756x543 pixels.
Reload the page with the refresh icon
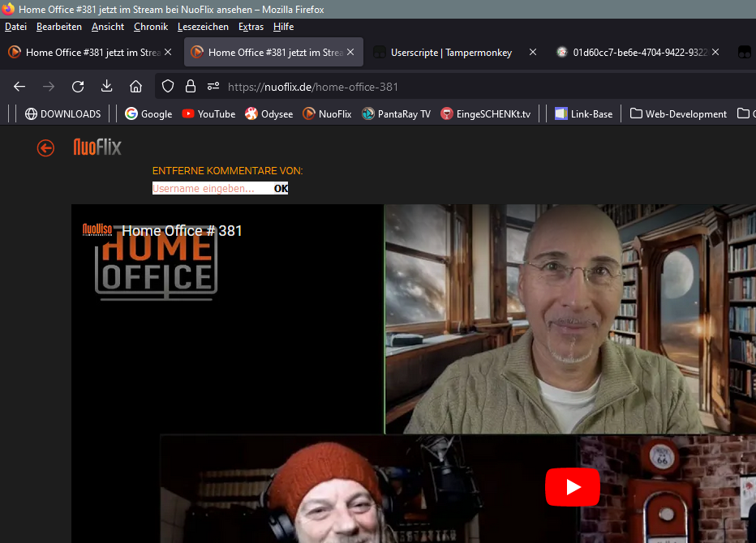tap(78, 87)
